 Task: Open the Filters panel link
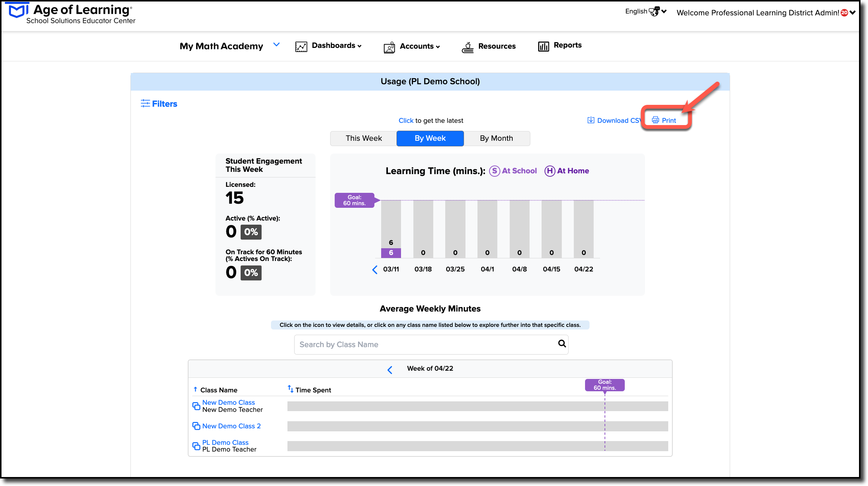point(165,104)
